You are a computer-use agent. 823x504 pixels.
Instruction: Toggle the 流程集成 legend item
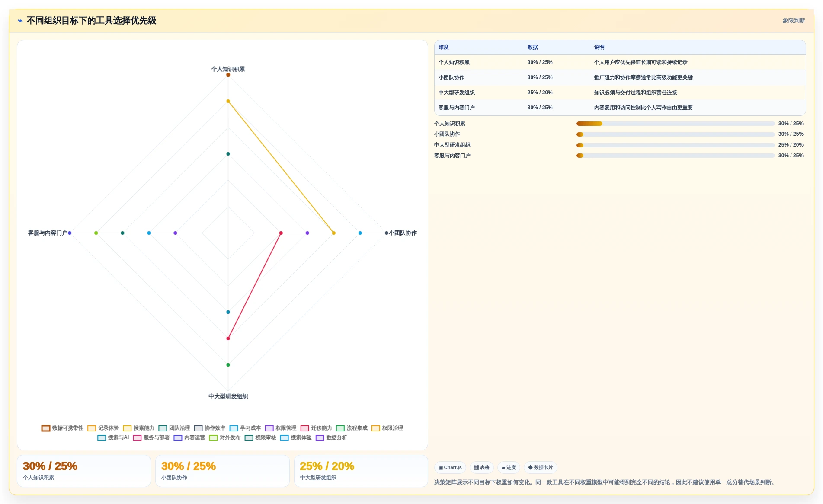tap(352, 428)
